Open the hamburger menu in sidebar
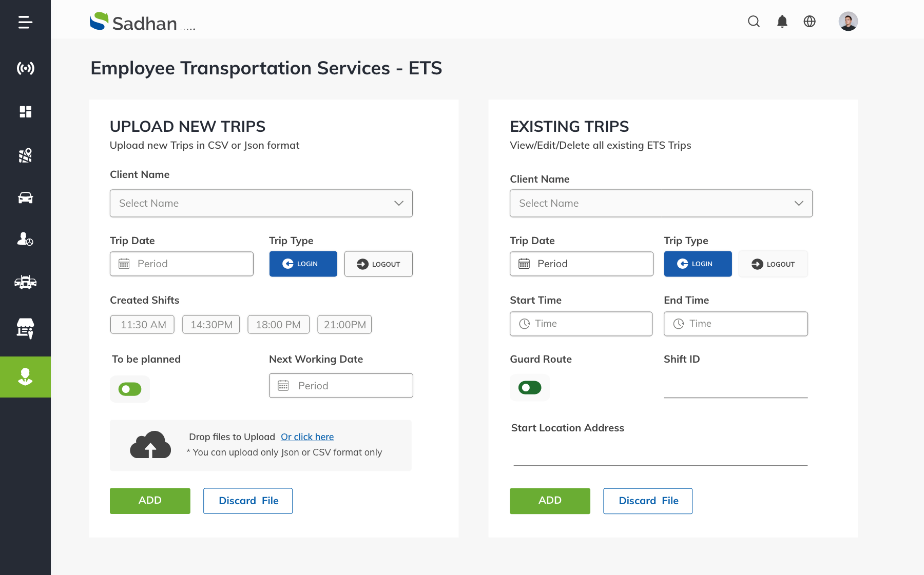 tap(25, 22)
